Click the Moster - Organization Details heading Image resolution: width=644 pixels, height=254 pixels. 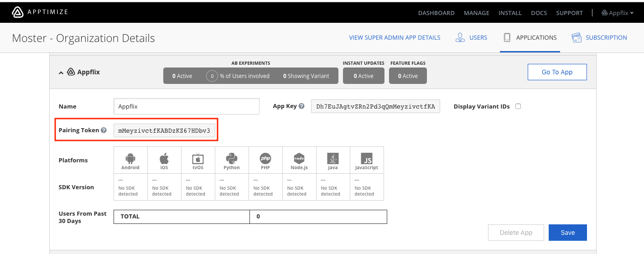[x=83, y=38]
